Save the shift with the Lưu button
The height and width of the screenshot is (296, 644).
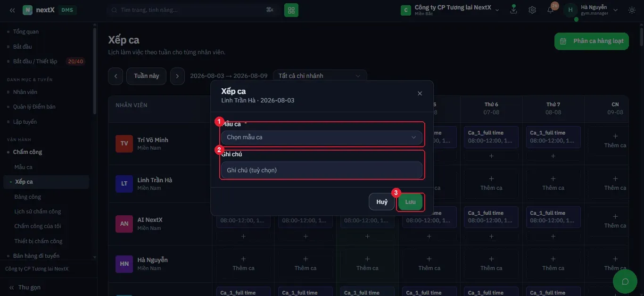pos(410,202)
